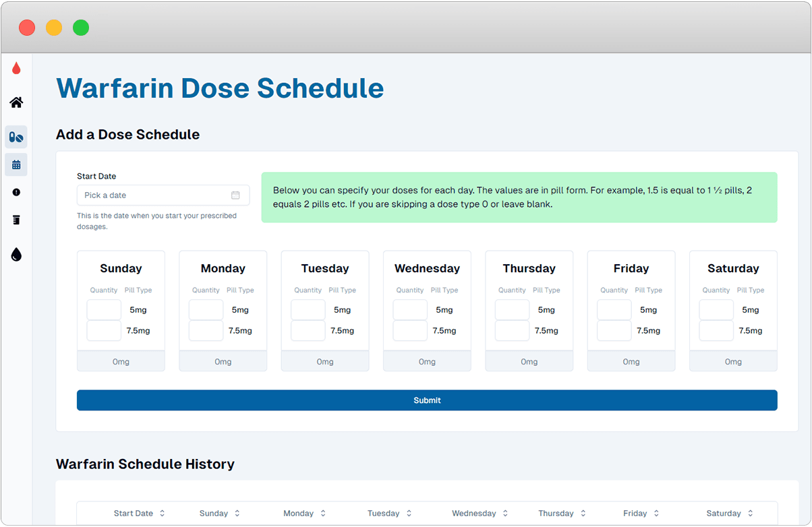
Task: Focus Saturday 5mg quantity field
Action: (716, 310)
